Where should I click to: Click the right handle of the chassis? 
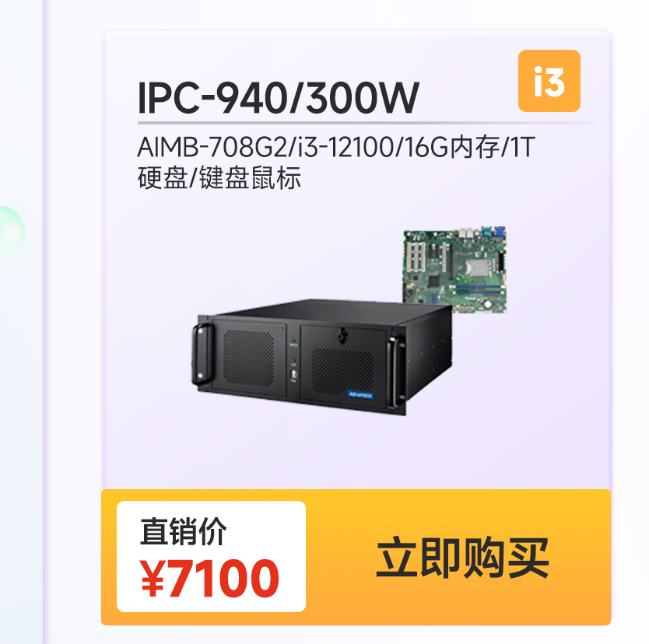coord(397,372)
